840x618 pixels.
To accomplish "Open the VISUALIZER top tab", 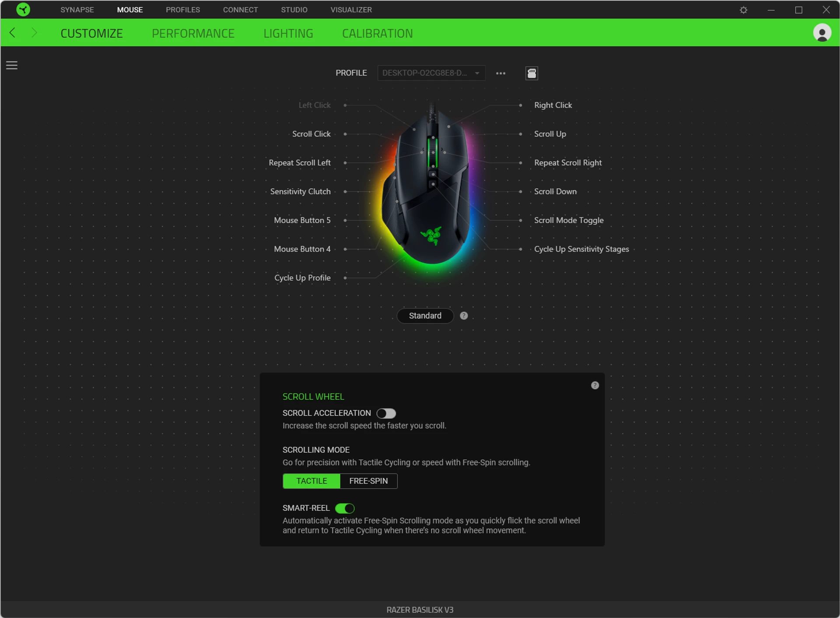I will pos(351,10).
